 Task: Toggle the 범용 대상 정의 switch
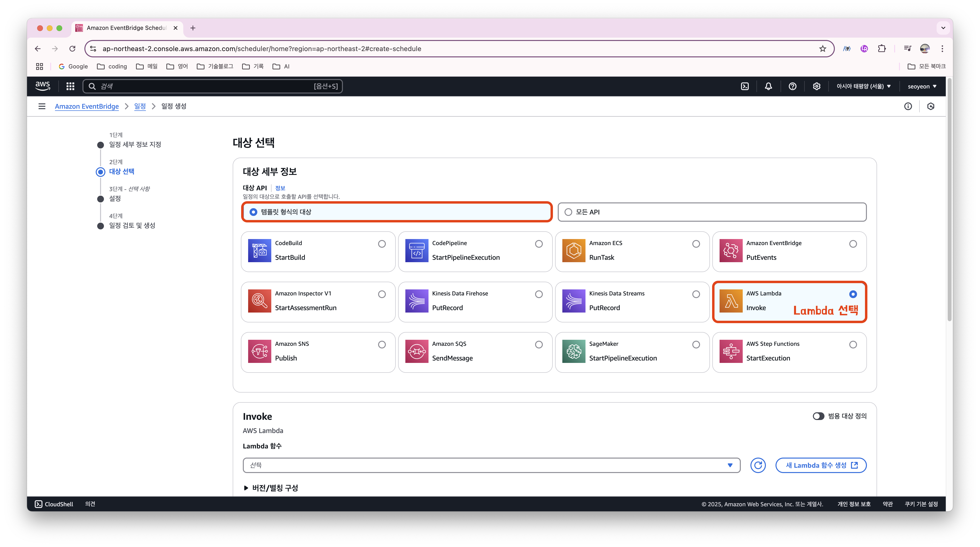[x=818, y=416]
